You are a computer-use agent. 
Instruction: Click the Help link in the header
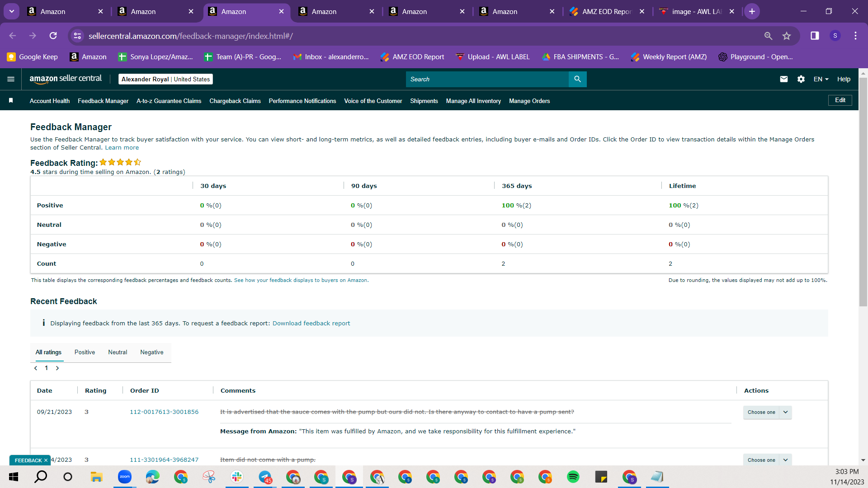point(844,79)
